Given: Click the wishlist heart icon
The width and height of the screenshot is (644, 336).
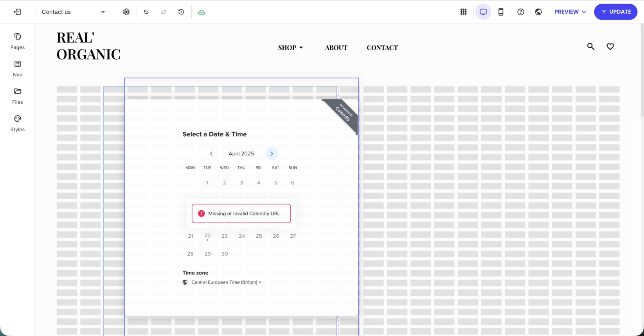Looking at the screenshot, I should (610, 47).
